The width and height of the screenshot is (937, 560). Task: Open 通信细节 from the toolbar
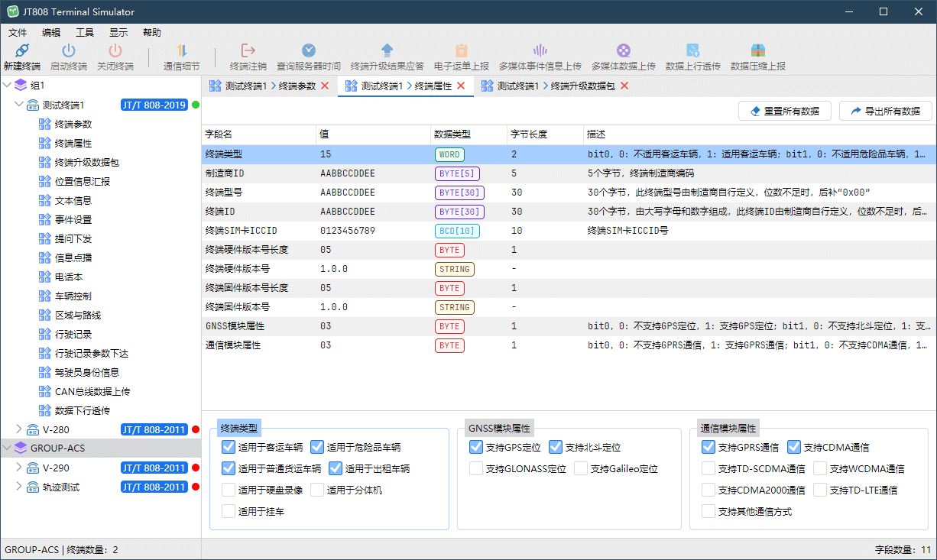pos(182,51)
